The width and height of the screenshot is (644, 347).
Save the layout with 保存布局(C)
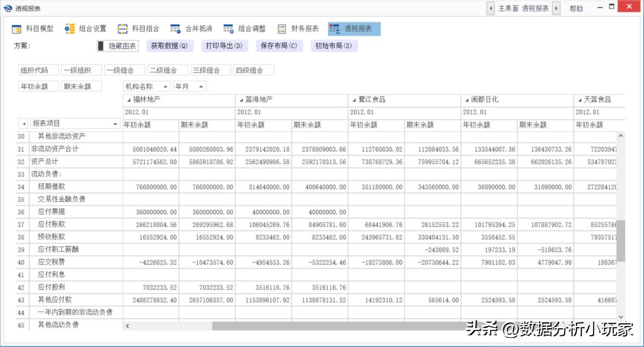(x=278, y=46)
